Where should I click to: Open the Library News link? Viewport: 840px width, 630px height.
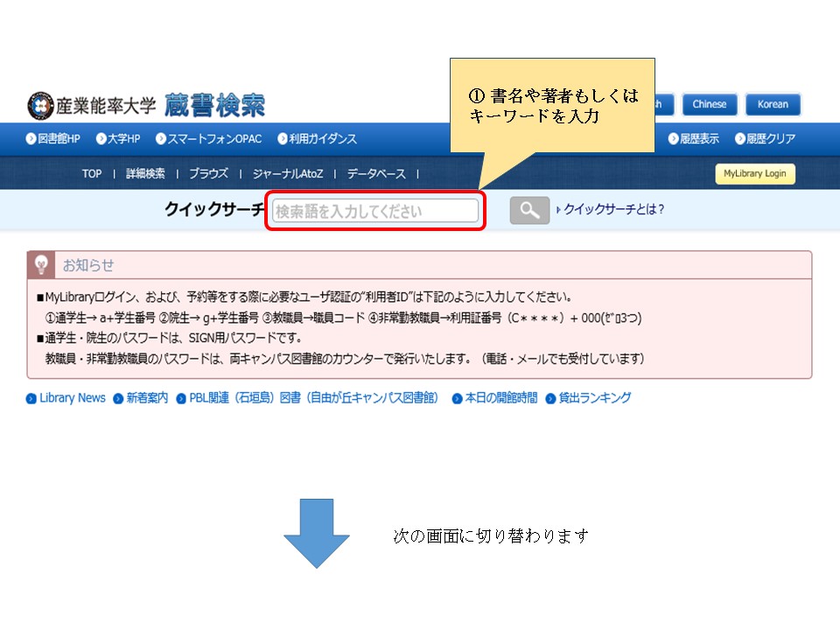(x=66, y=398)
